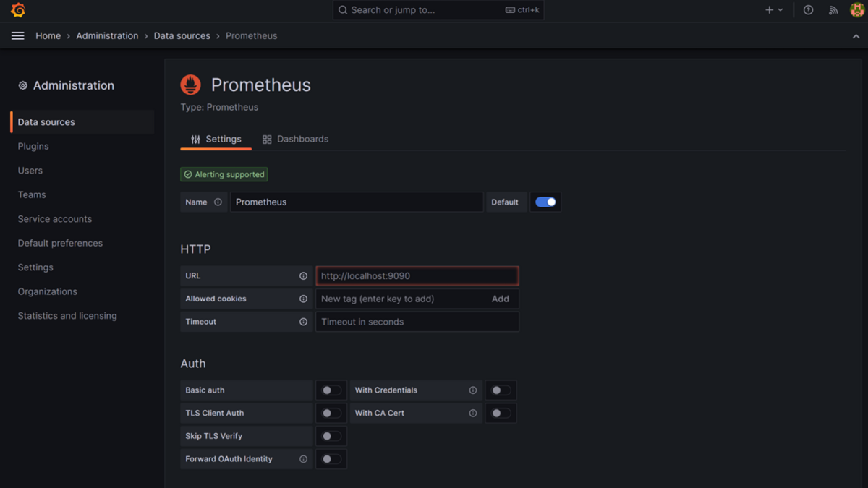Click the info icon next to URL

click(x=303, y=275)
